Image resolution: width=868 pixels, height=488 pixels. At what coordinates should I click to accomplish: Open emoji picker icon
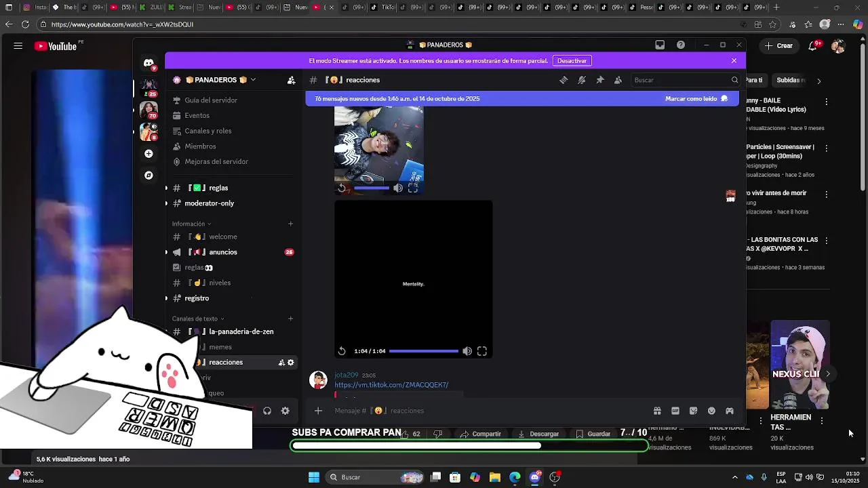[x=711, y=411]
